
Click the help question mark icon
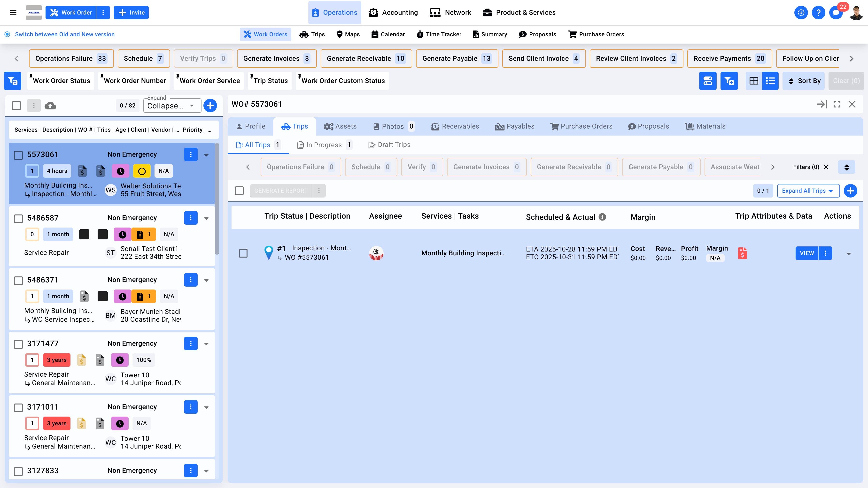coord(818,13)
